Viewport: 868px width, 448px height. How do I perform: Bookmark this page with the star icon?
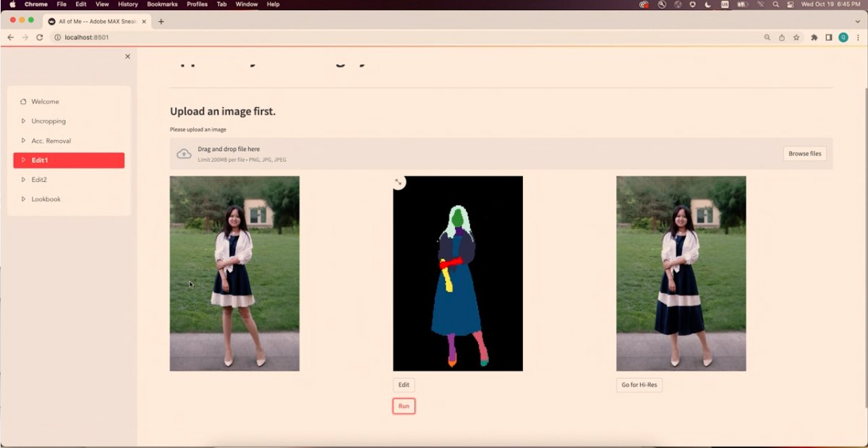pos(796,37)
